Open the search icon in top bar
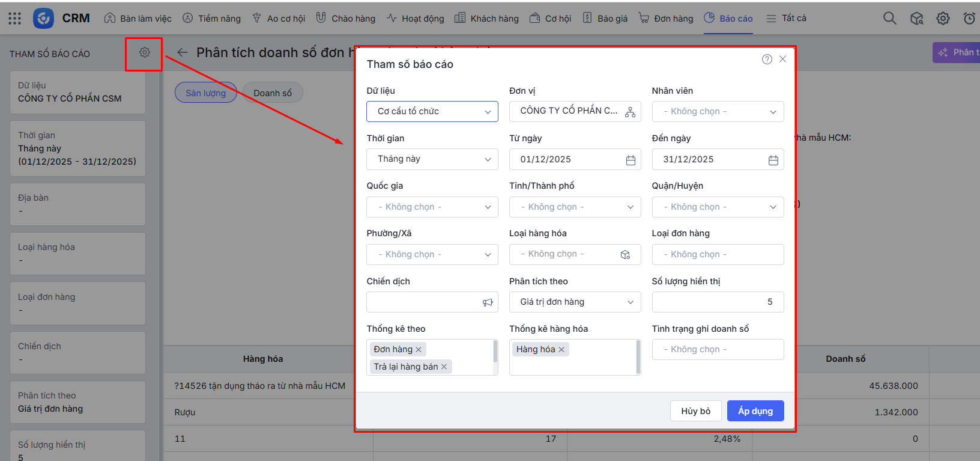Screen dimensions: 980x461 click(889, 19)
